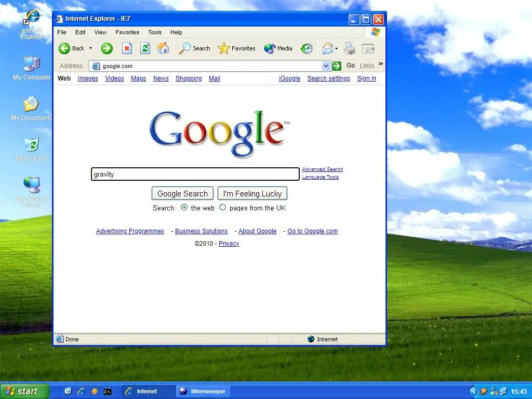This screenshot has height=399, width=532.
Task: Open the Edit menu
Action: (81, 32)
